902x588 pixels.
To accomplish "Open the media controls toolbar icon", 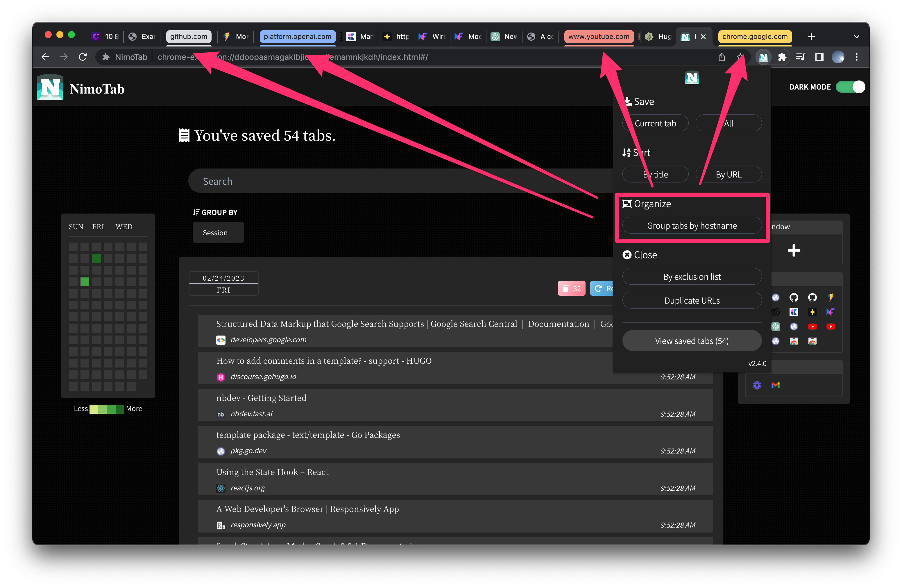I will pyautogui.click(x=800, y=57).
